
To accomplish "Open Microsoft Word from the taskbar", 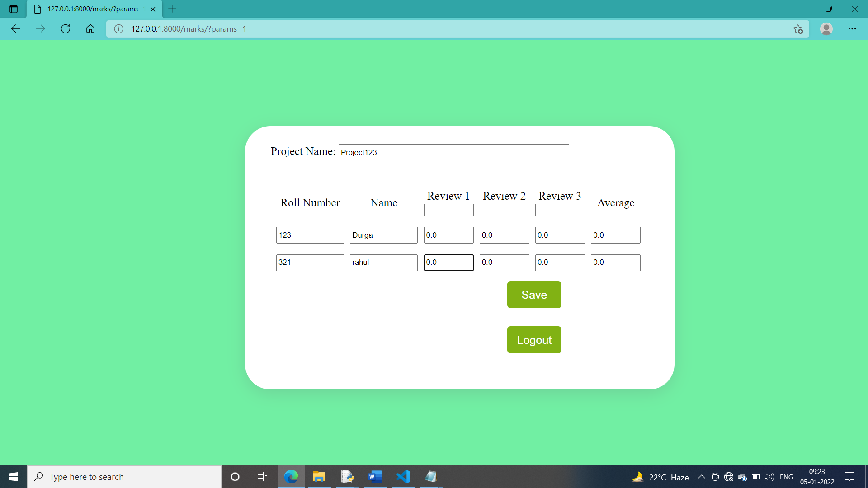I will 375,476.
